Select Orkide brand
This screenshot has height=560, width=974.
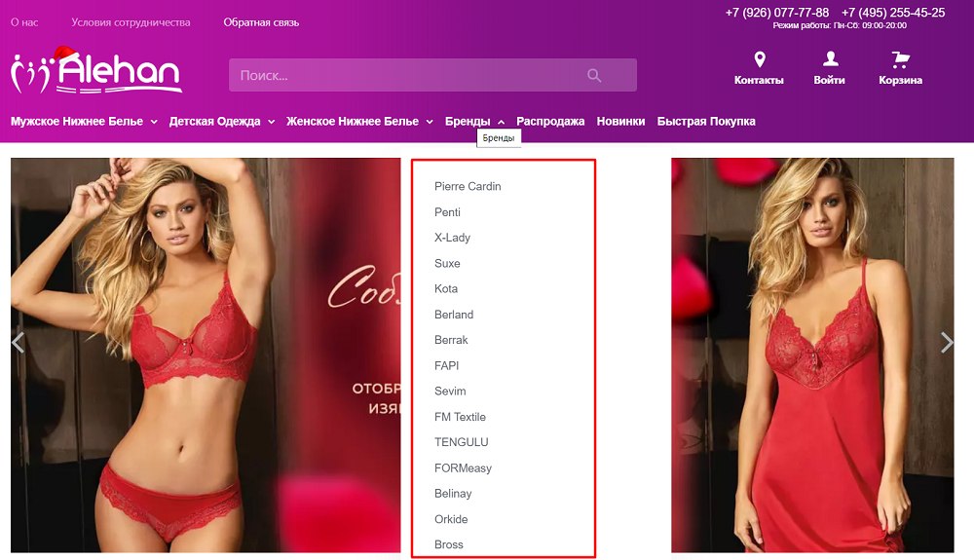(x=451, y=520)
